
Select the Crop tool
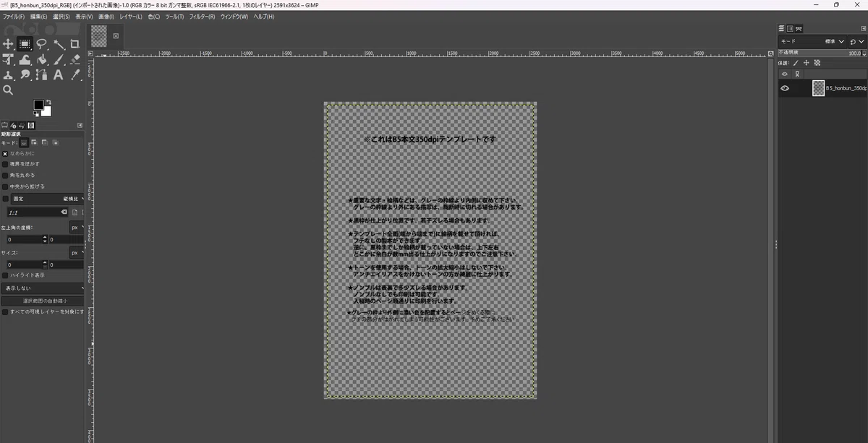[75, 44]
